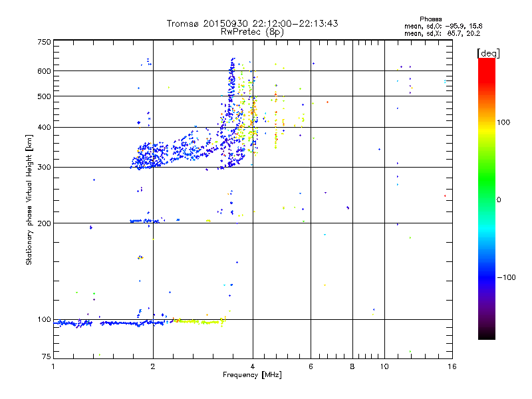Click the height axis label "75"
The image size is (532, 399).
click(46, 356)
